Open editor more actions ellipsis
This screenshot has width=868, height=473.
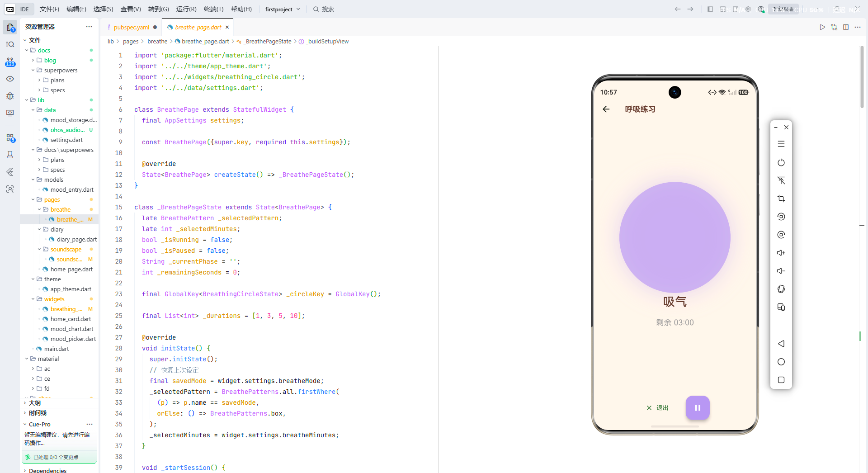click(858, 27)
